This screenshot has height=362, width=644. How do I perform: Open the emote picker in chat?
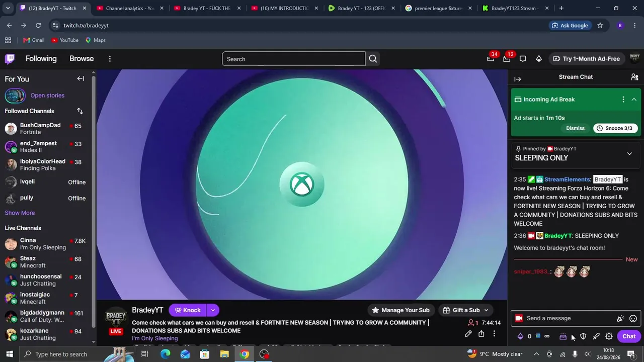(633, 318)
